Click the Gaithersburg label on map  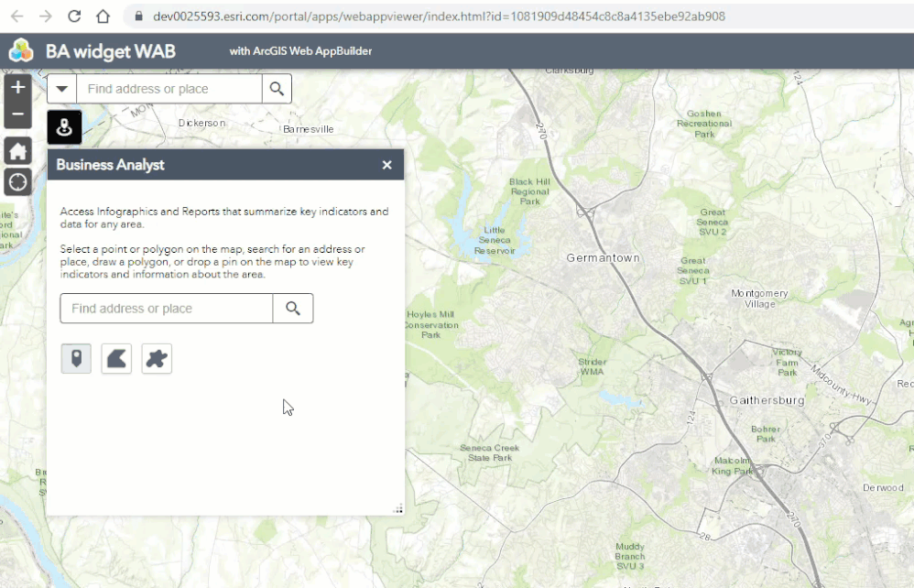click(x=767, y=400)
